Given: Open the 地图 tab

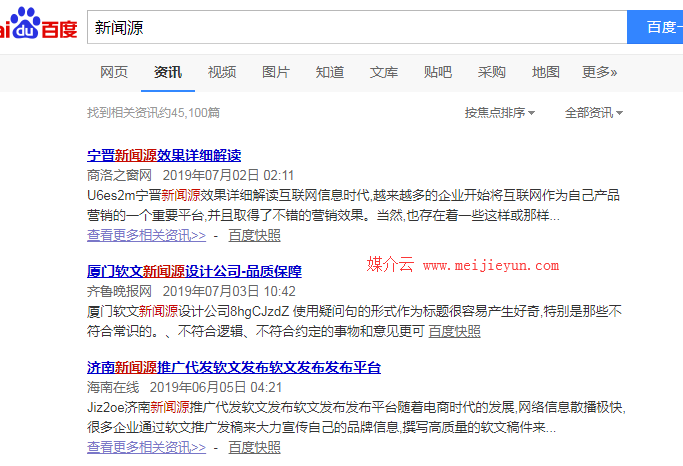Looking at the screenshot, I should click(x=546, y=72).
